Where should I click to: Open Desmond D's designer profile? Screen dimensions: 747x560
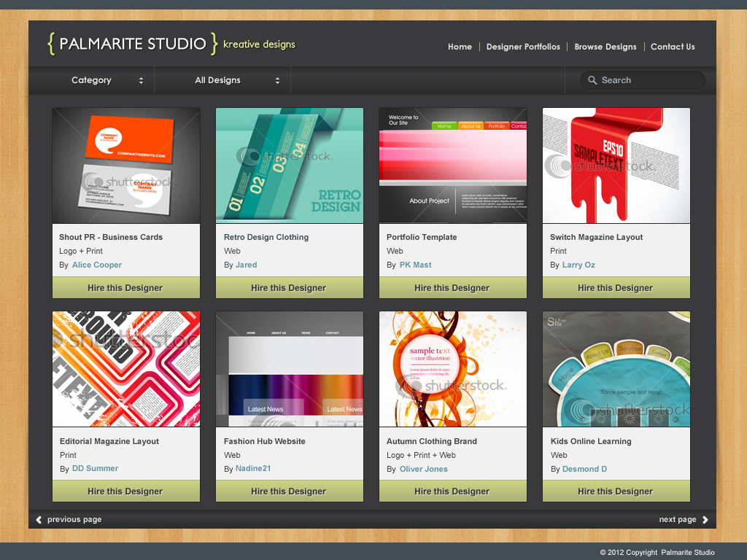pyautogui.click(x=584, y=469)
